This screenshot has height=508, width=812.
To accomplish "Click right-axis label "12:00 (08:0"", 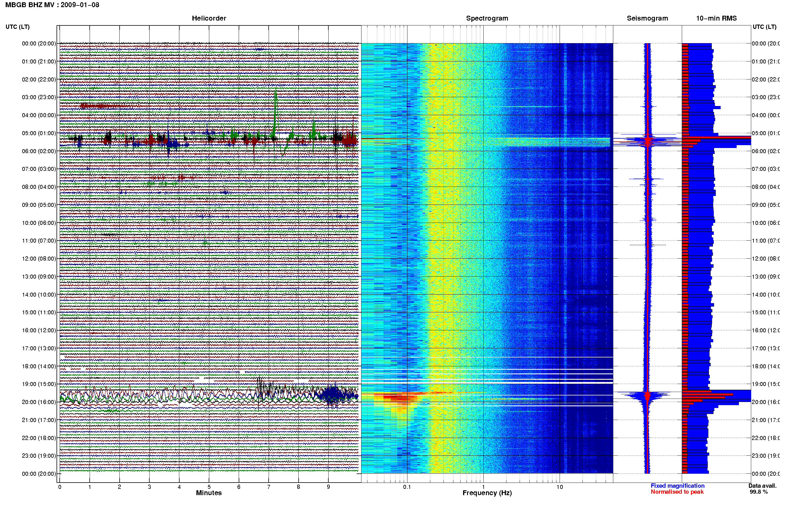I will click(x=766, y=258).
